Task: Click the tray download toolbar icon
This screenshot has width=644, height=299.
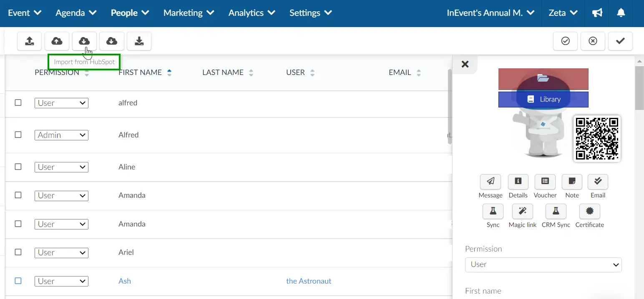Action: [139, 41]
